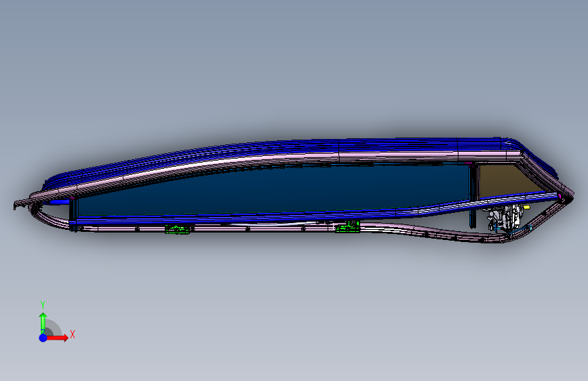The image size is (588, 381).
Task: Click the blue Z axis ball of the triad
Action: (x=43, y=338)
